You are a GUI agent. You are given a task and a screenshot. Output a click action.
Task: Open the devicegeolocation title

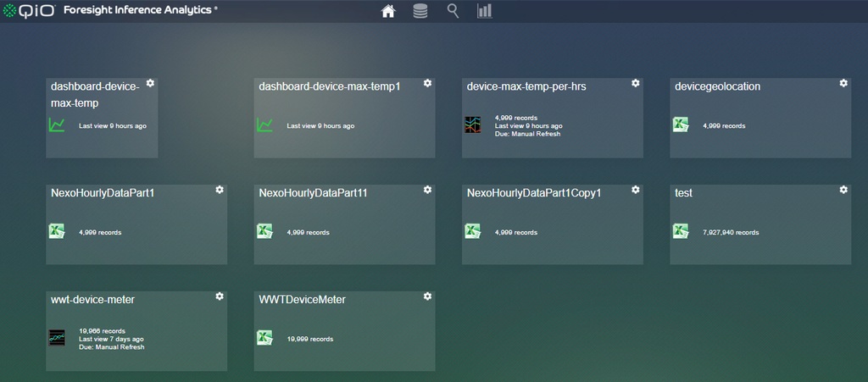pos(717,86)
